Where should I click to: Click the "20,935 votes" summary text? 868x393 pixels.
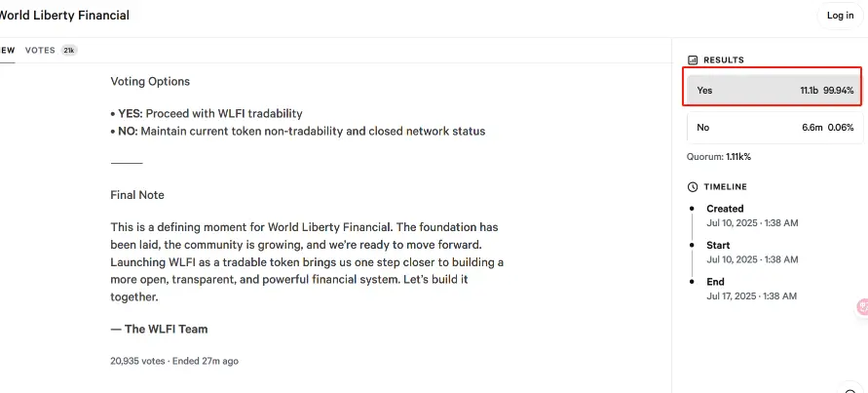point(138,361)
